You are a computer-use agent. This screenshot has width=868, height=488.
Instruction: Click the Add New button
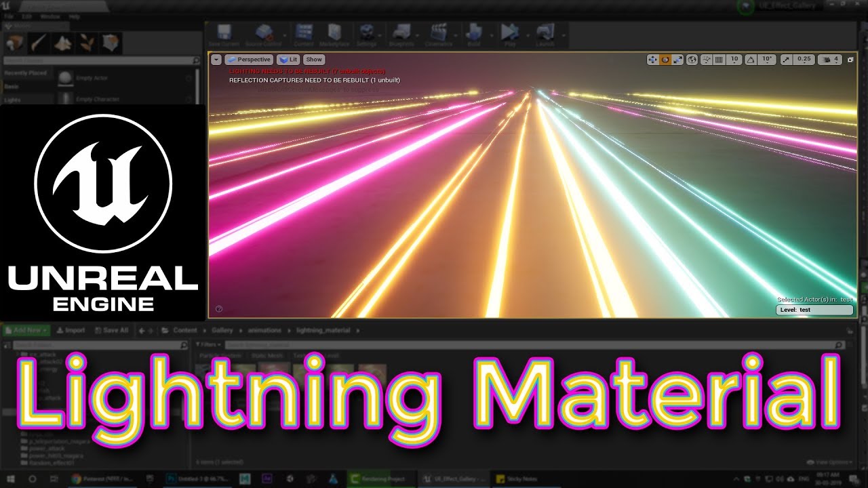tap(26, 331)
